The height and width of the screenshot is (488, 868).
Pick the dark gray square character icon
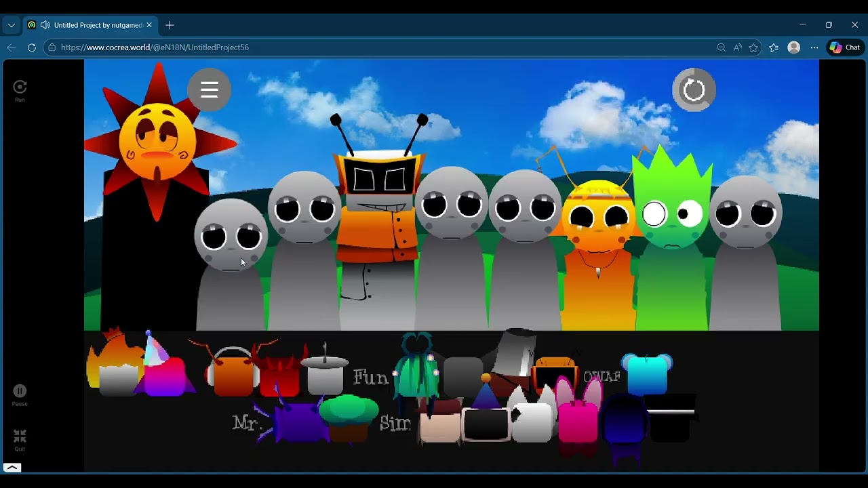(x=463, y=375)
